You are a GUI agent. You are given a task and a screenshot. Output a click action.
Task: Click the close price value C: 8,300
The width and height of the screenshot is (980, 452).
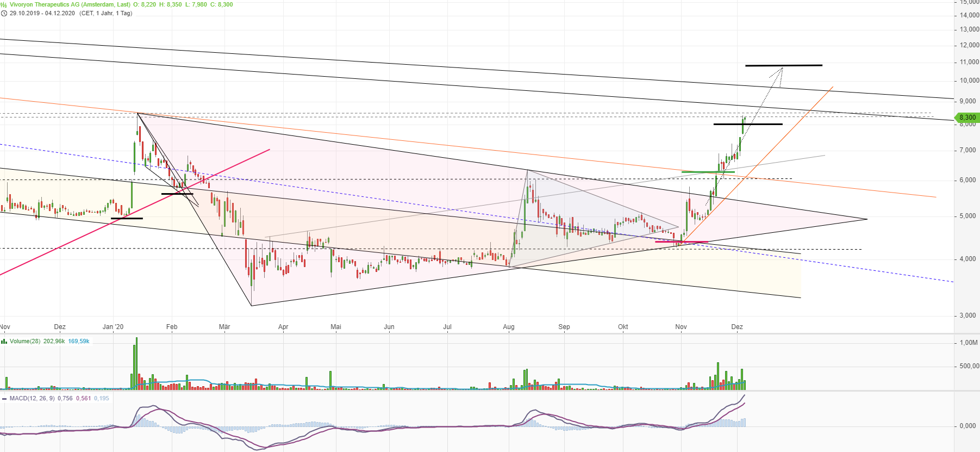222,4
